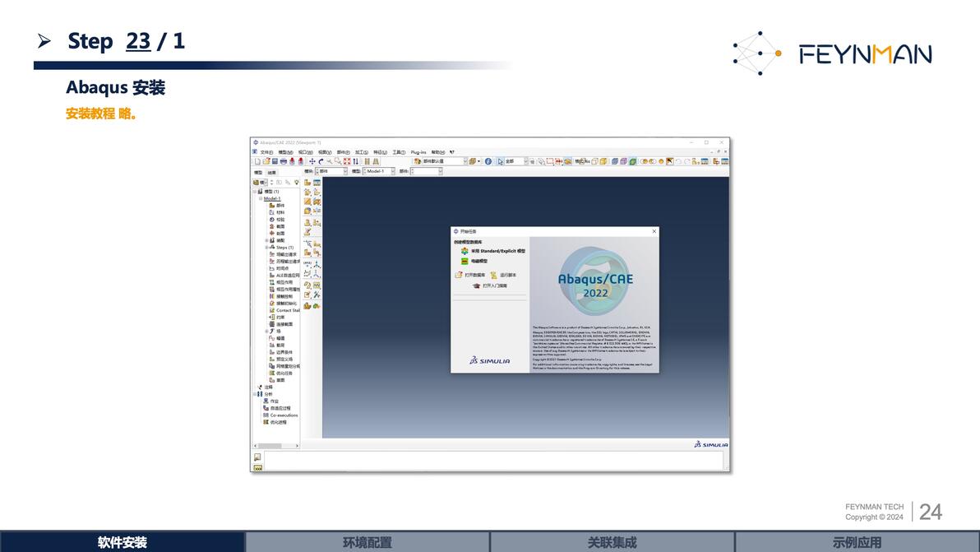Click the Part Manager icon in toolbox

[x=317, y=183]
